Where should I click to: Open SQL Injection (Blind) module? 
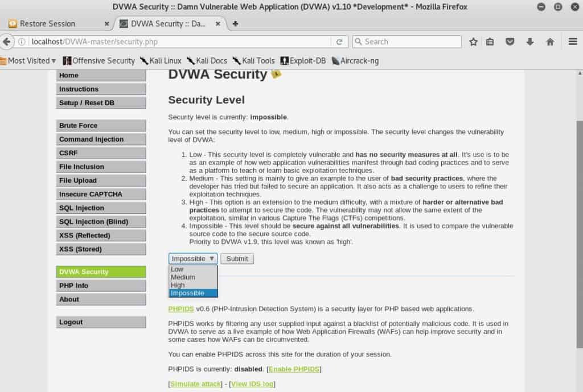[101, 221]
